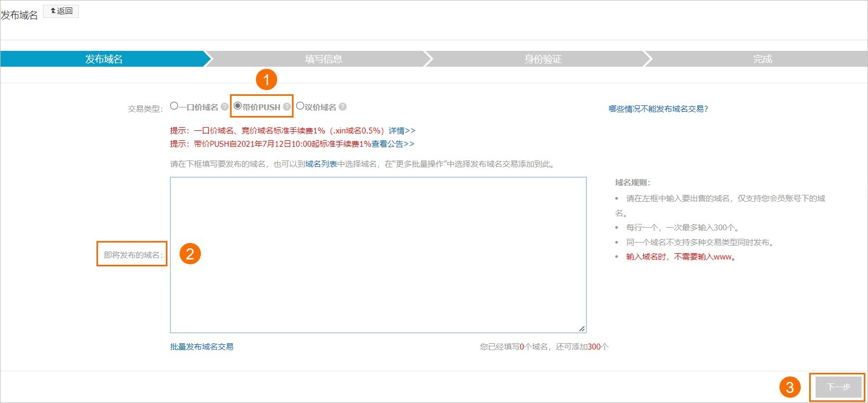This screenshot has height=403, width=868.
Task: Focus the domain name input text area
Action: [378, 255]
